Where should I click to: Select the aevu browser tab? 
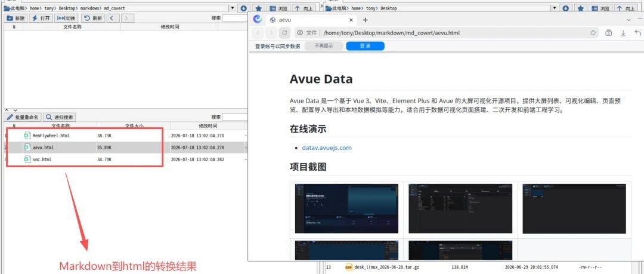point(311,20)
